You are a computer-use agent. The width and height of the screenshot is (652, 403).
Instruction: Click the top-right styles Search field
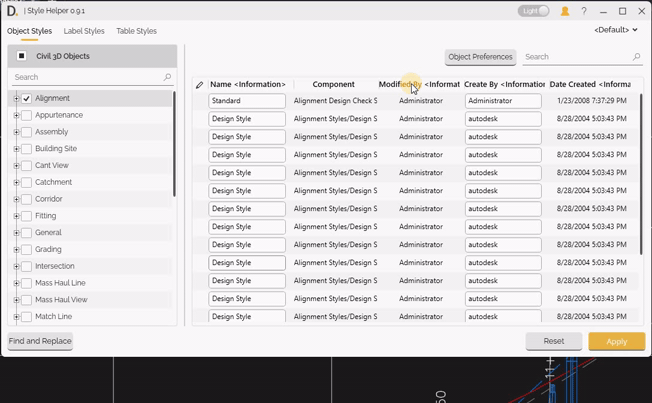tap(583, 57)
